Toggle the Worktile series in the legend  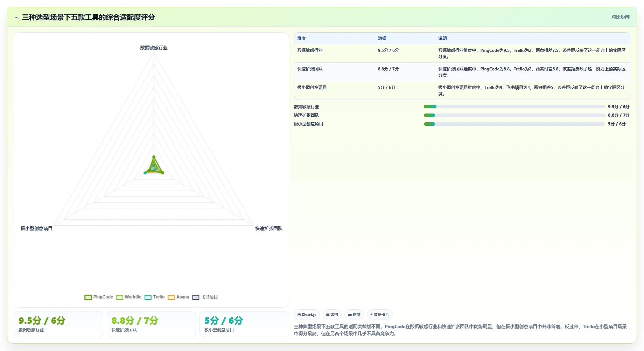pos(129,297)
